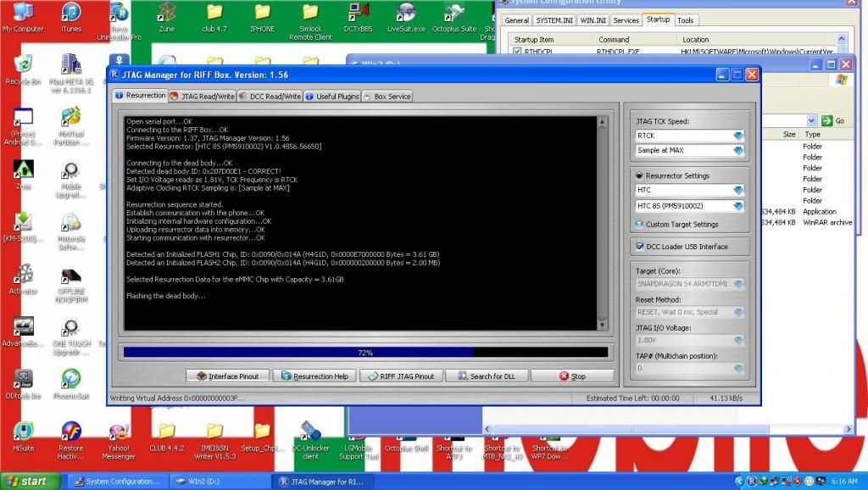Toggle the DCC Loader USB Interface checkbox
The width and height of the screenshot is (868, 490).
click(640, 247)
